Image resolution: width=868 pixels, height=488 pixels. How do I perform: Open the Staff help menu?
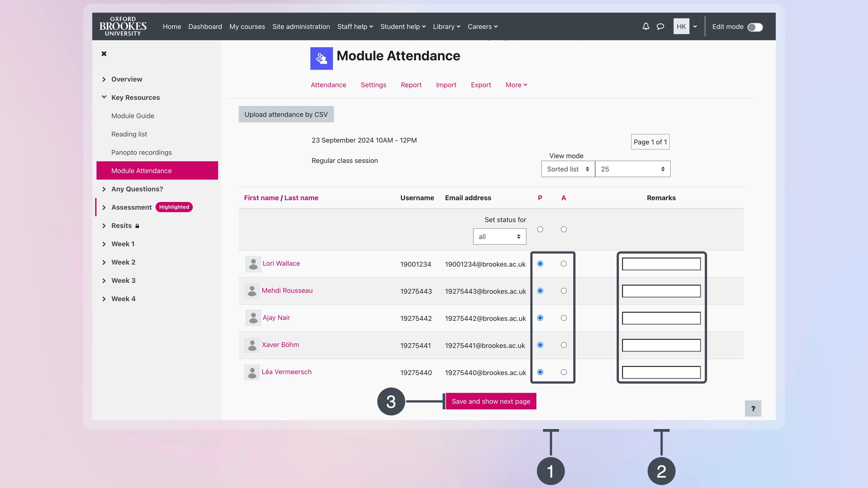(x=355, y=27)
